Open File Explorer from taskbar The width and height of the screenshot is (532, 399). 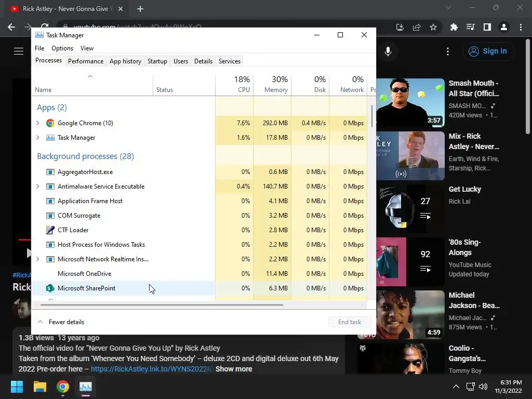[39, 387]
